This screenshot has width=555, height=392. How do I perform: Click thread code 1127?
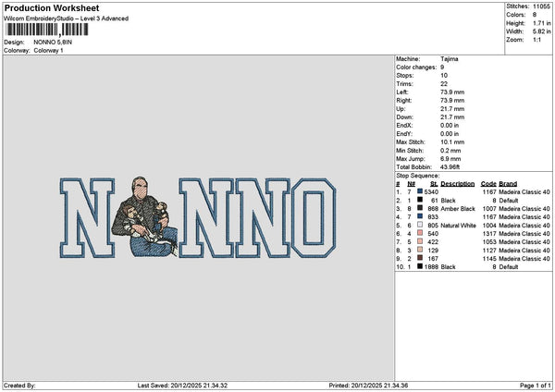(489, 251)
